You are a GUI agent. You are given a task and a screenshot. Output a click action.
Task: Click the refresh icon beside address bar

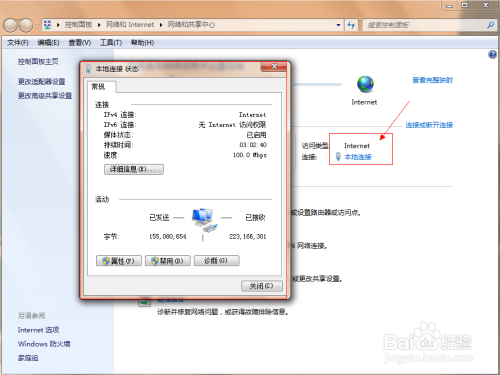pos(351,25)
